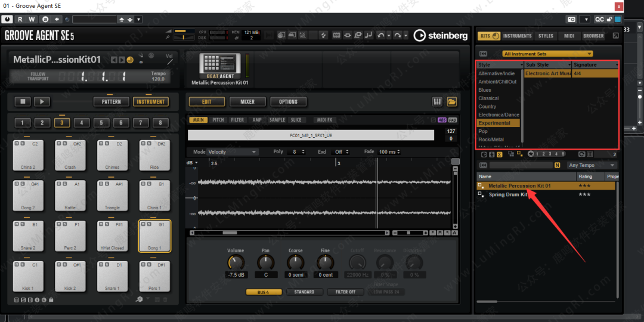Click the Steinberg logo

point(440,36)
